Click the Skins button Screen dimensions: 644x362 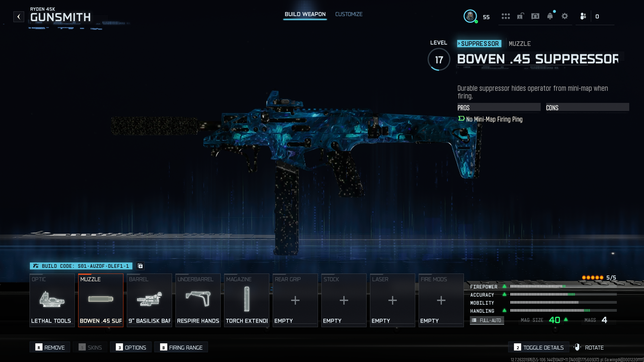pyautogui.click(x=90, y=347)
